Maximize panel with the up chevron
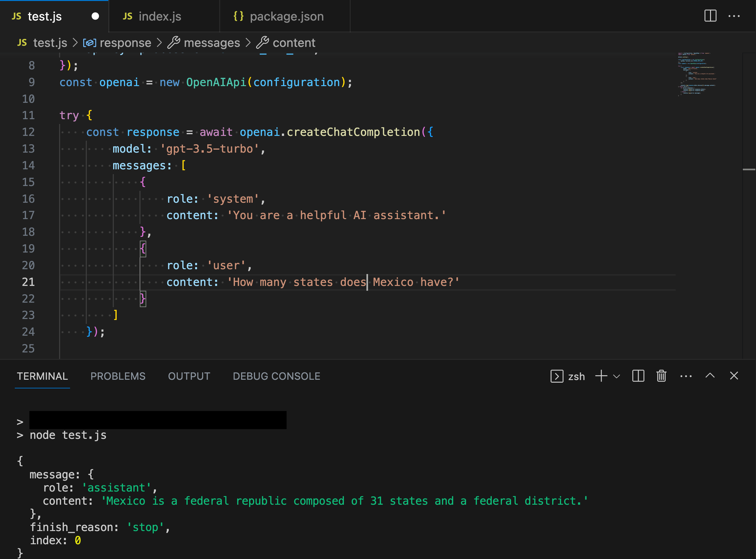 click(x=710, y=376)
